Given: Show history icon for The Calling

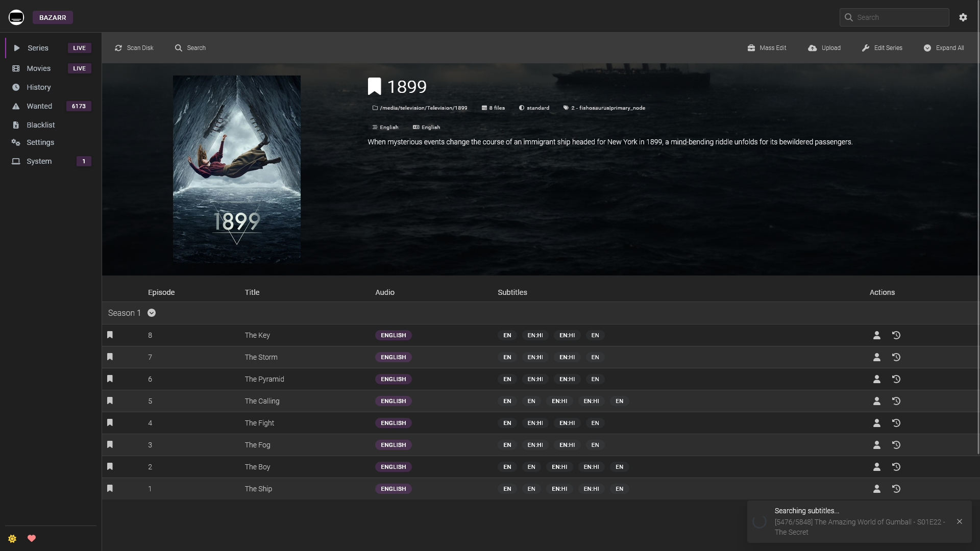Looking at the screenshot, I should click(x=896, y=401).
